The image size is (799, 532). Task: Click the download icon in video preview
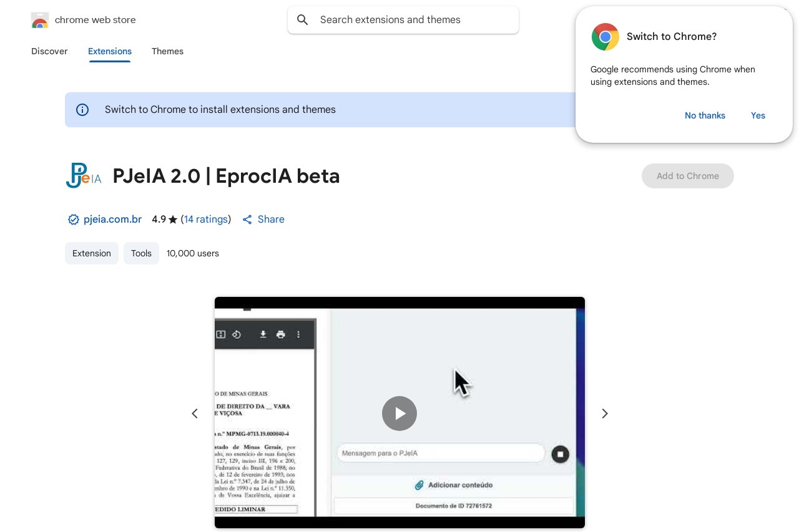pyautogui.click(x=263, y=334)
